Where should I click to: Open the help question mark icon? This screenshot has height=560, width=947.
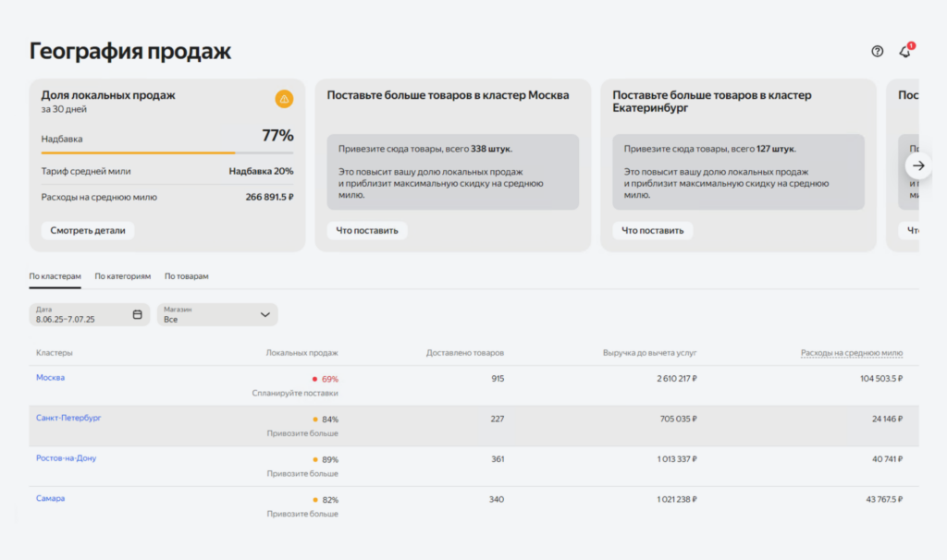[x=877, y=52]
